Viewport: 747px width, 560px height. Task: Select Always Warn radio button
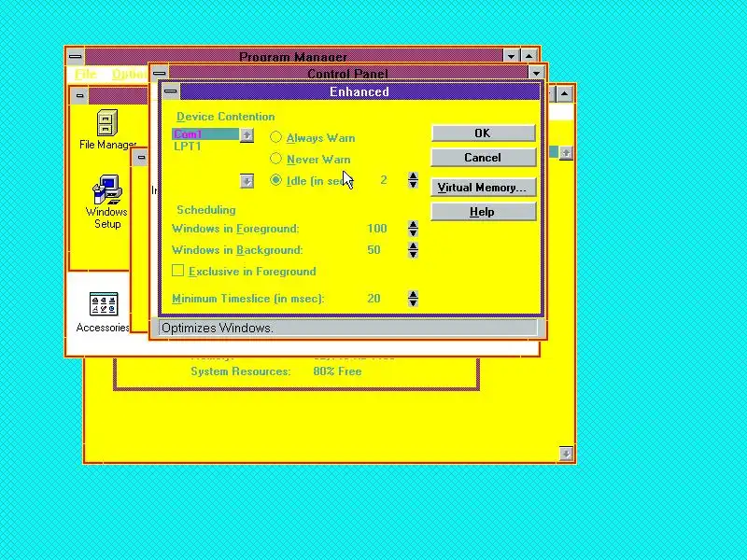275,137
